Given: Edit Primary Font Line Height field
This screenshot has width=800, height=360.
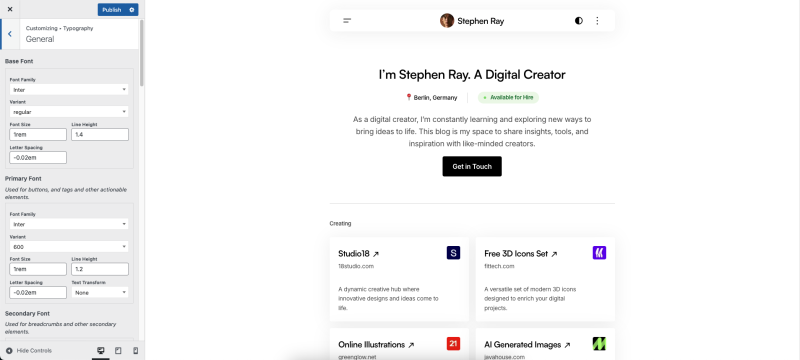Looking at the screenshot, I should 100,269.
